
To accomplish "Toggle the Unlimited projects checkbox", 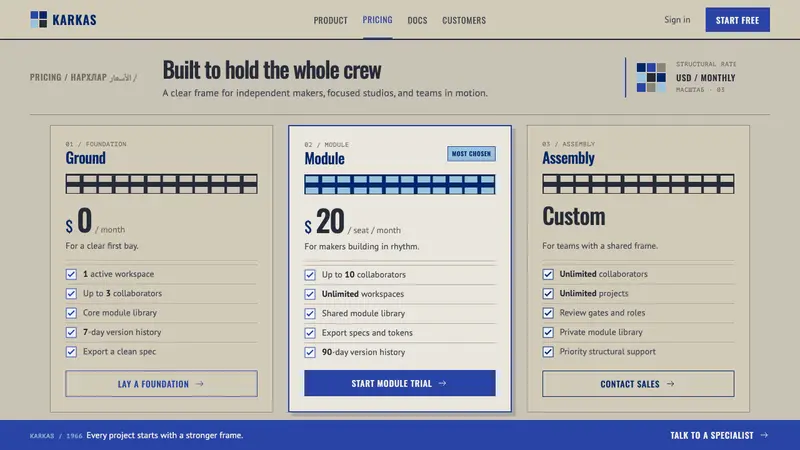I will tap(548, 293).
